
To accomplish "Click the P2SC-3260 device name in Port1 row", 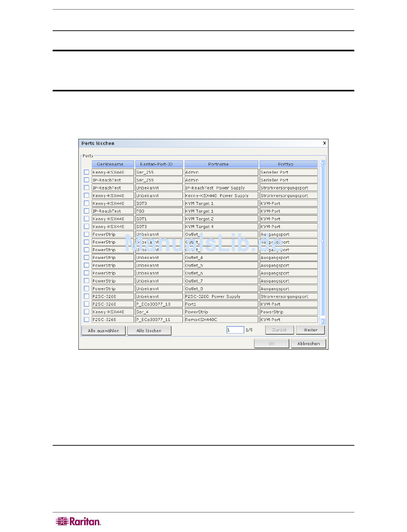I will tap(113, 304).
